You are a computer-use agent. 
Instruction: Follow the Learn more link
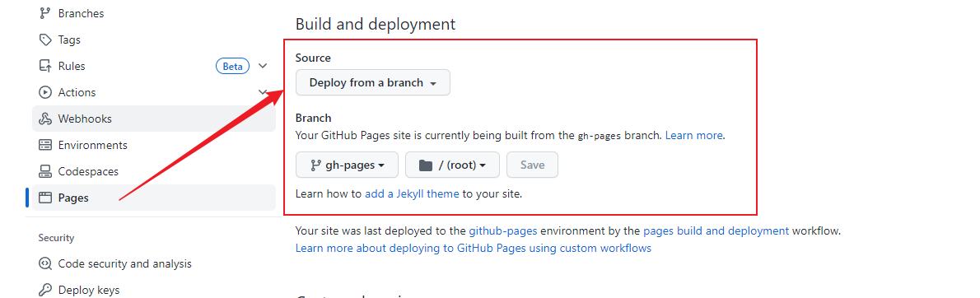pos(693,135)
